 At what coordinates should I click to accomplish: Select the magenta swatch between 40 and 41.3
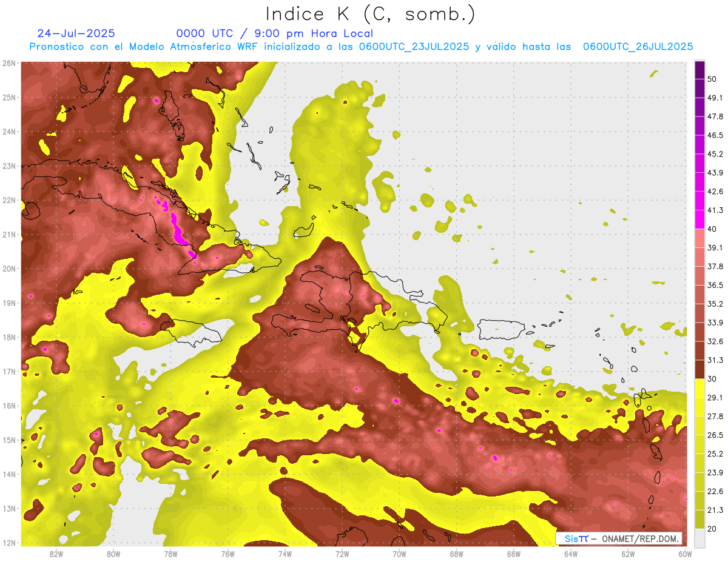click(x=699, y=219)
